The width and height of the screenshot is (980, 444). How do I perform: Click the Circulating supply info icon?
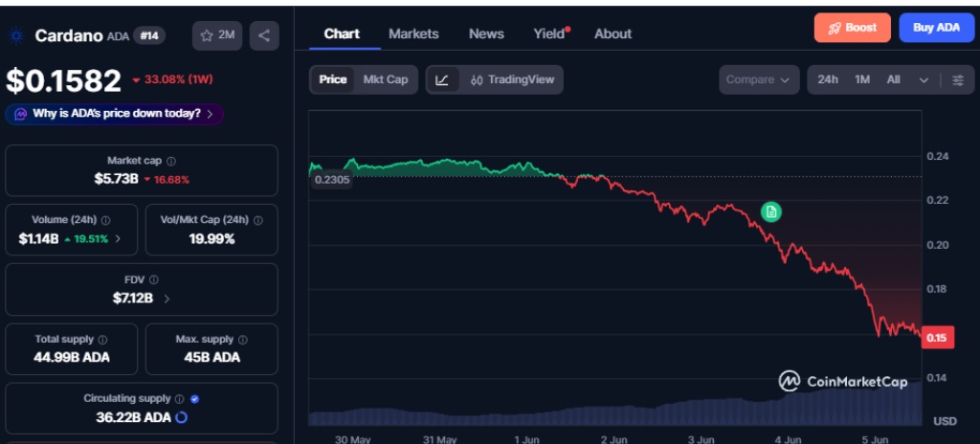click(179, 398)
